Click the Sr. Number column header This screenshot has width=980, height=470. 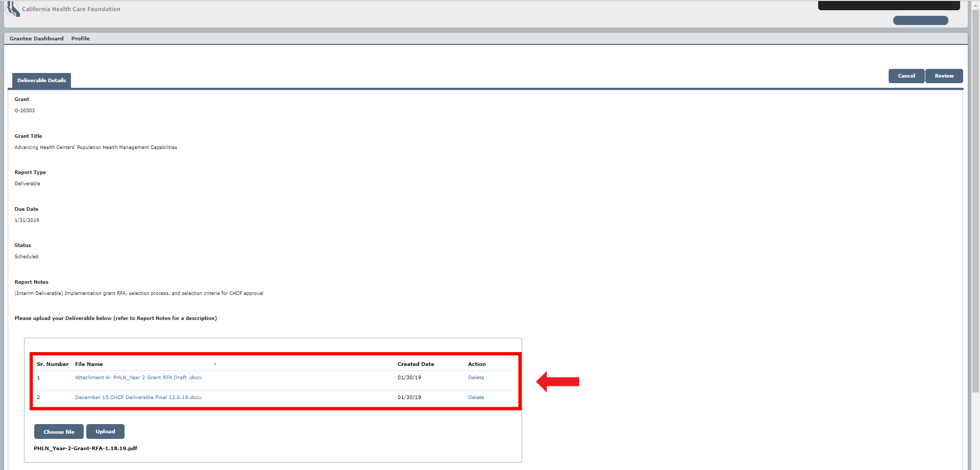coord(53,364)
